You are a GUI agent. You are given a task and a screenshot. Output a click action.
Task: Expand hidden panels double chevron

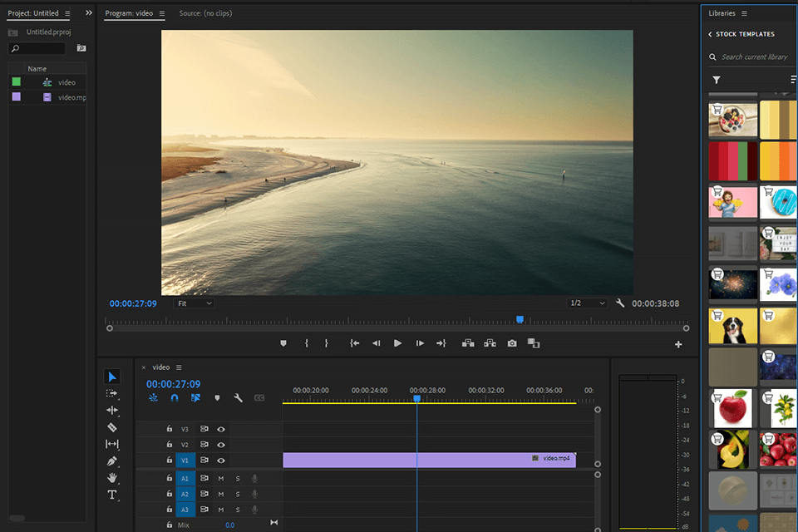tap(89, 12)
